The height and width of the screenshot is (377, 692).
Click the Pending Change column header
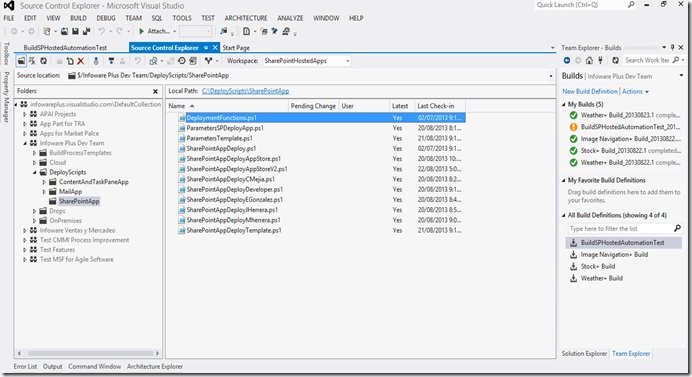coord(313,106)
